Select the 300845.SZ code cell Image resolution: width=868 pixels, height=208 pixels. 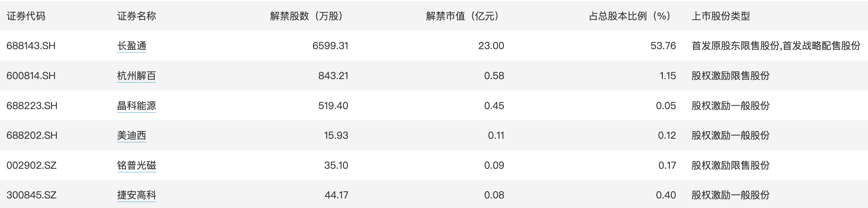pos(31,195)
